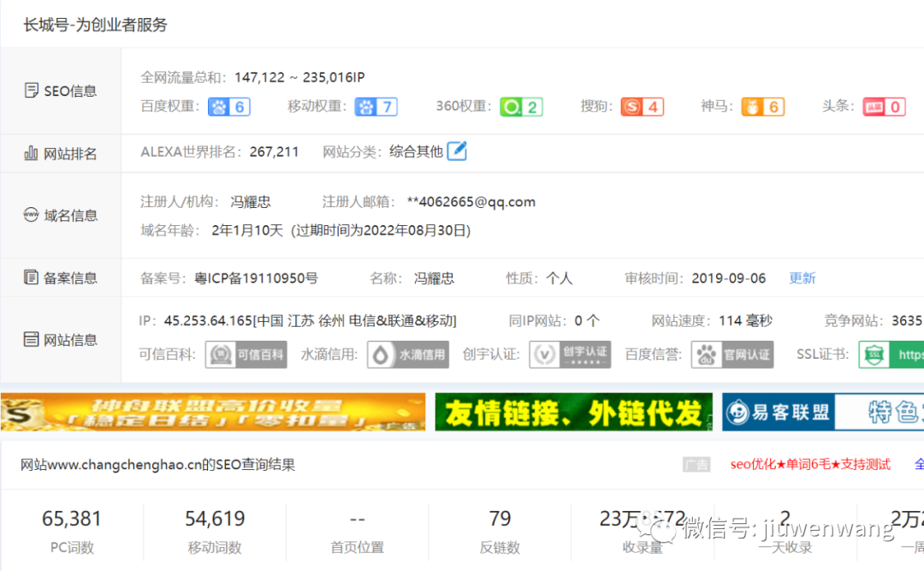The image size is (924, 571).
Task: Click the 网站排名 bar chart icon
Action: point(32,153)
